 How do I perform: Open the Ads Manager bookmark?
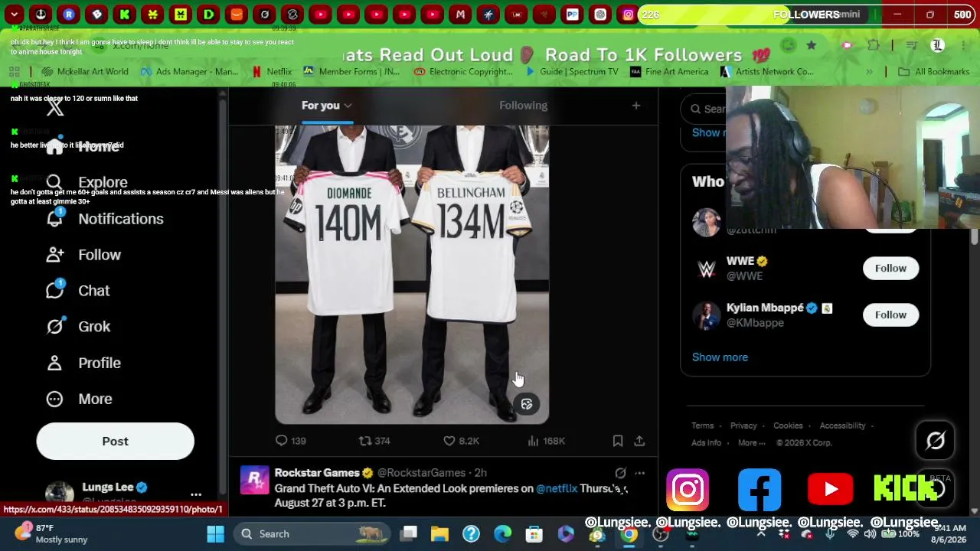click(189, 72)
